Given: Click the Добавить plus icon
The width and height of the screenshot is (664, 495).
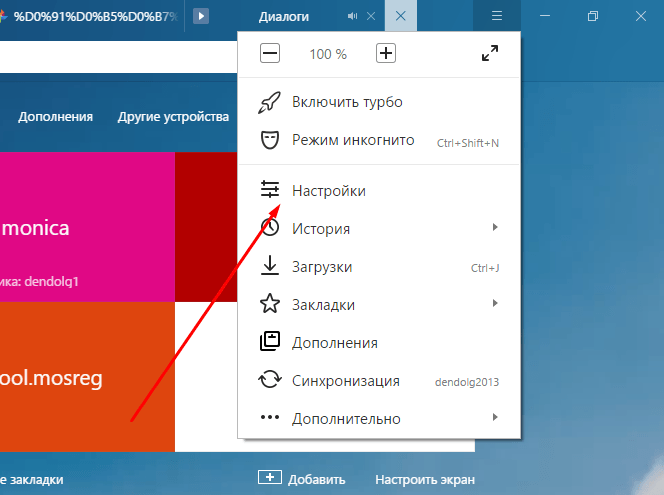Looking at the screenshot, I should coord(270,477).
